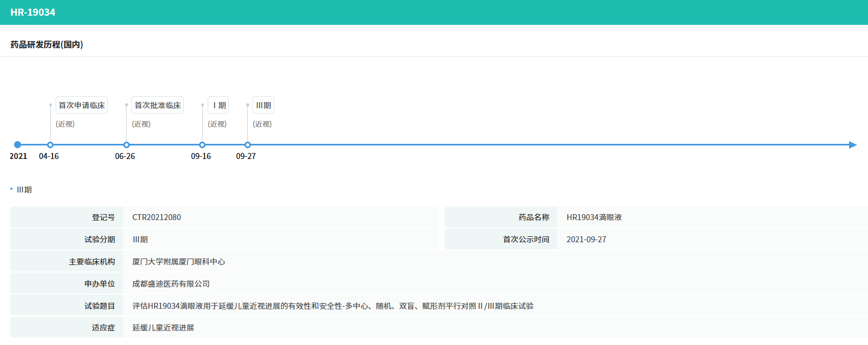
Task: Select the III期 milestone tag on timeline
Action: tap(263, 105)
